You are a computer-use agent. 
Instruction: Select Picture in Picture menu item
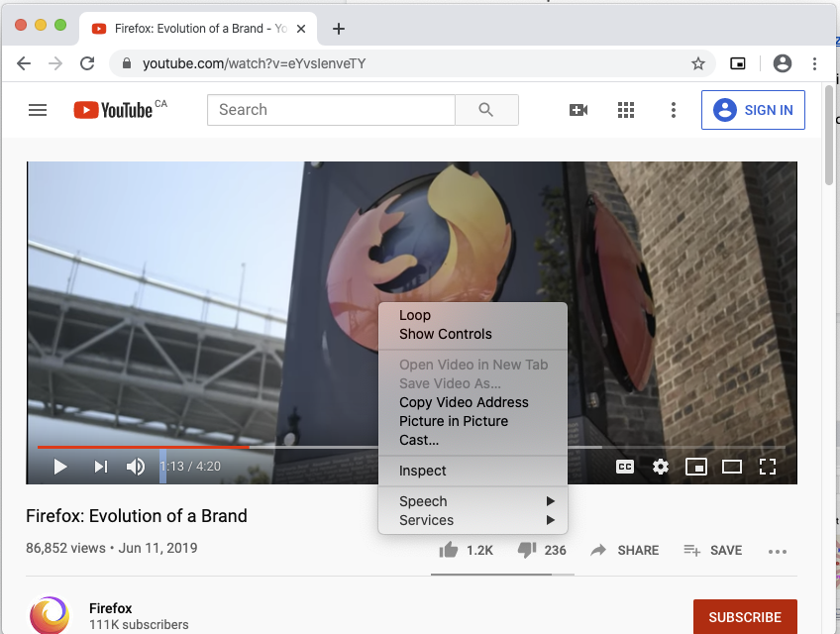pos(472,421)
